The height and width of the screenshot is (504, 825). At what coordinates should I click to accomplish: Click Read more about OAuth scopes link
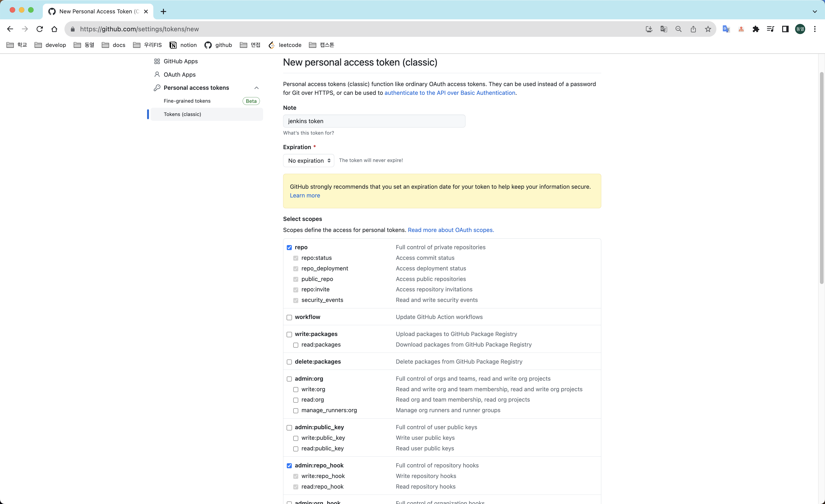click(x=451, y=230)
